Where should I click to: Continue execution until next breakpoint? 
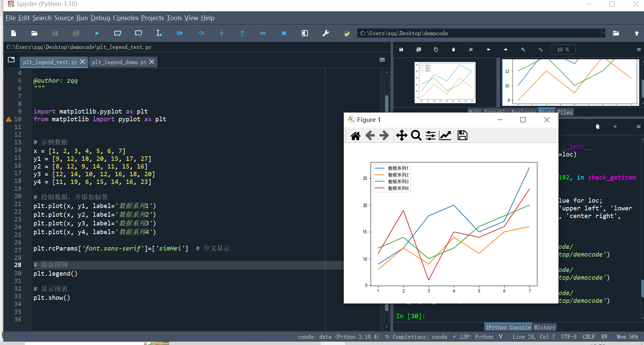coord(263,33)
